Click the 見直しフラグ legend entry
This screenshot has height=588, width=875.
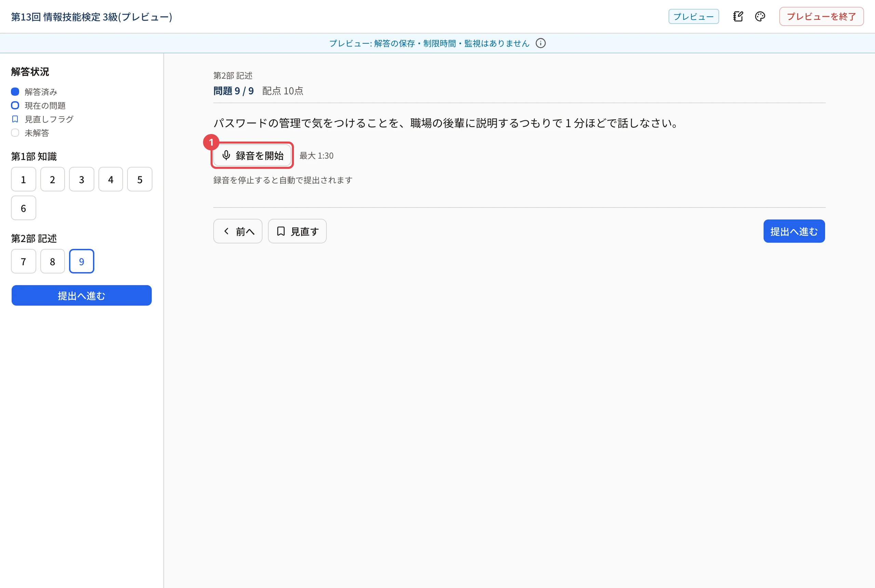point(42,119)
